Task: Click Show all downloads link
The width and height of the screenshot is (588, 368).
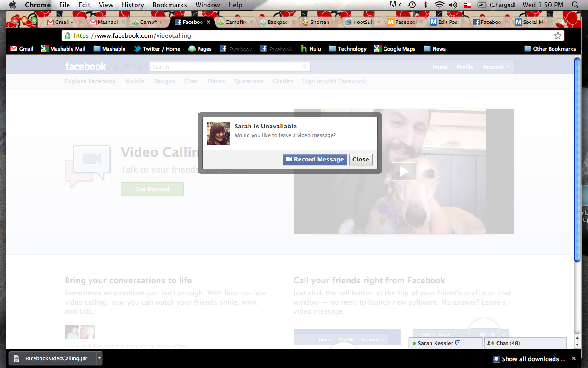Action: pyautogui.click(x=533, y=359)
